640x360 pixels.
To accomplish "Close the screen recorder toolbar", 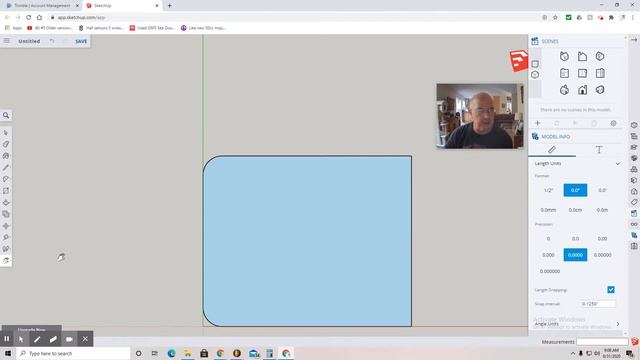I will 85,339.
